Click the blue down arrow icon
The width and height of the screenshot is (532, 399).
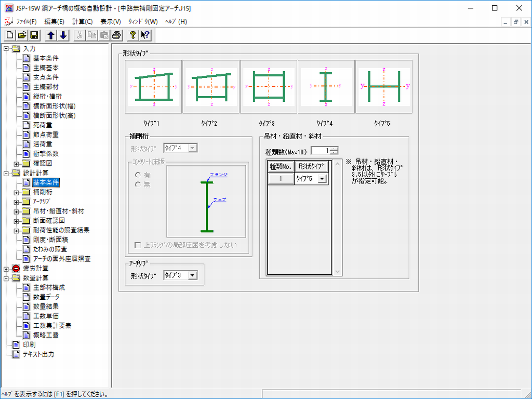[x=63, y=35]
